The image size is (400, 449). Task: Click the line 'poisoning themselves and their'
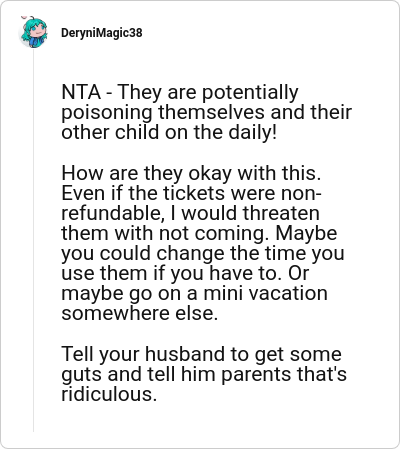206,112
